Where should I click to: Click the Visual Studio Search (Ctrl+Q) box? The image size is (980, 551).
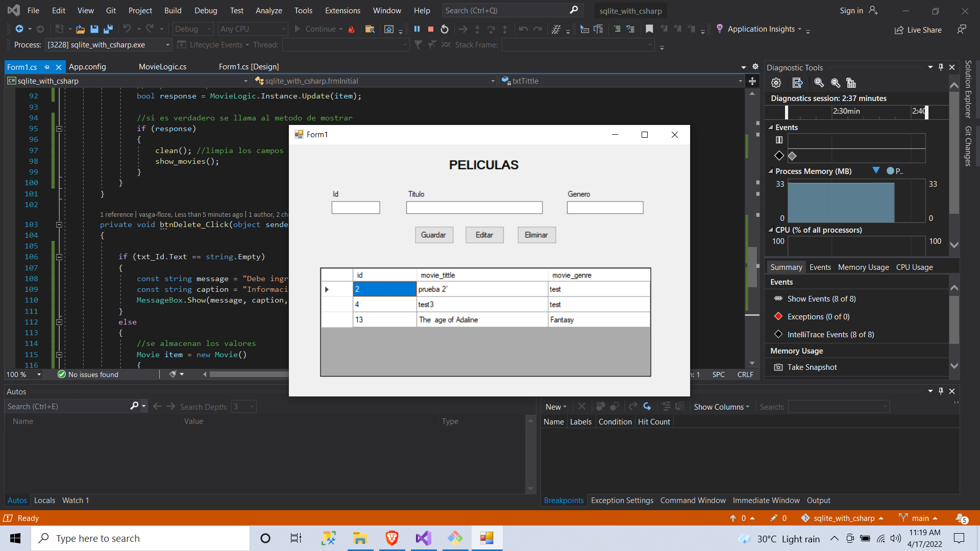[511, 10]
